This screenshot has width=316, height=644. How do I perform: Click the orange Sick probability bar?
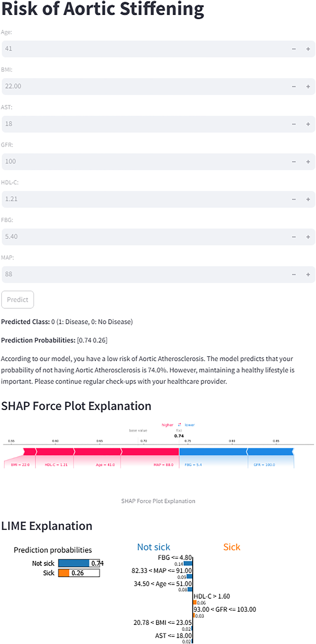click(64, 573)
